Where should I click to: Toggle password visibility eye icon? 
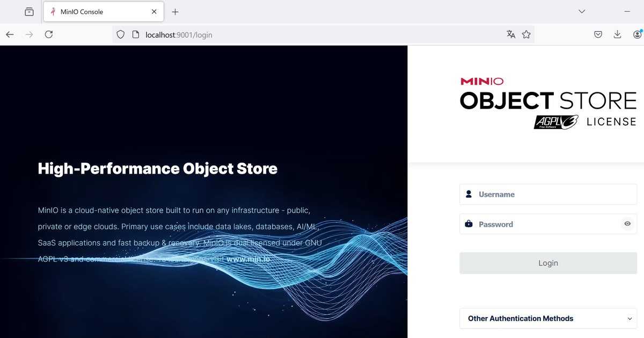click(x=627, y=224)
